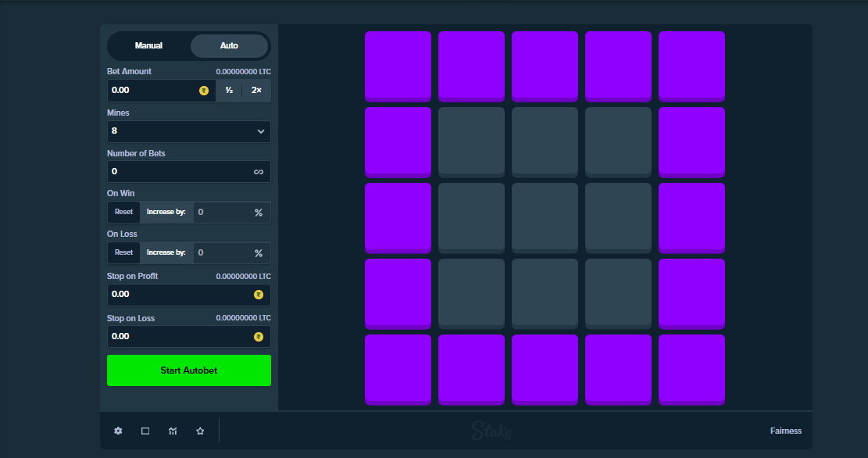Toggle theatre mode rectangle icon

pyautogui.click(x=145, y=431)
